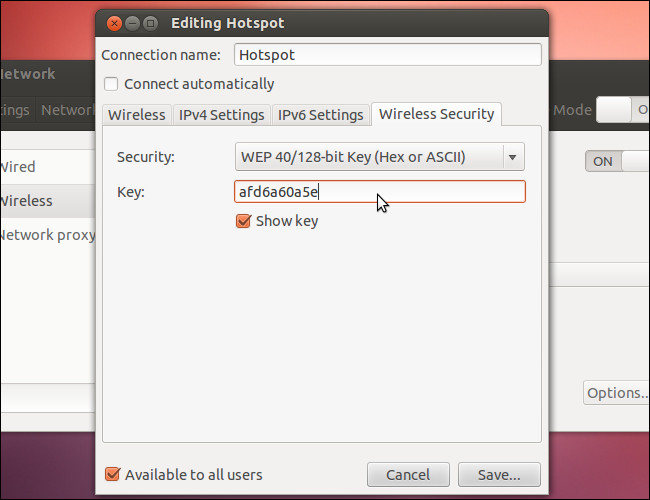
Task: Click into the Key text field
Action: 379,191
